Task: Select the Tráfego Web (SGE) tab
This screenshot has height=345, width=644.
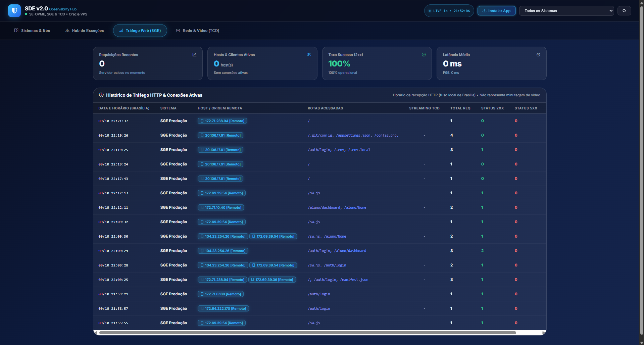Action: coord(140,31)
